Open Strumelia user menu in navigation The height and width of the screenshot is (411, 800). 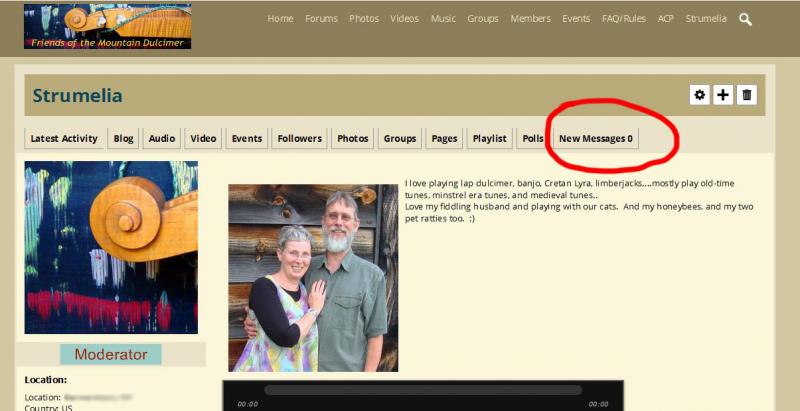[706, 19]
